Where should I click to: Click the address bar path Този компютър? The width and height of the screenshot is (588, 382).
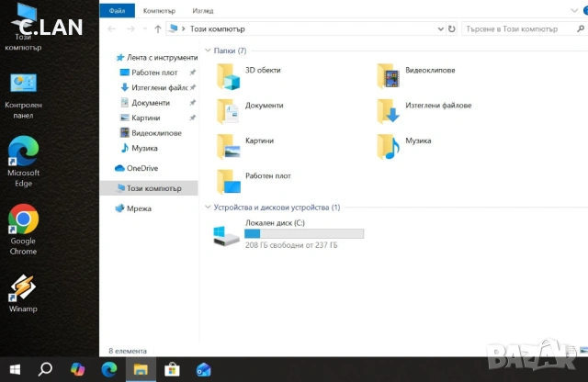click(218, 28)
